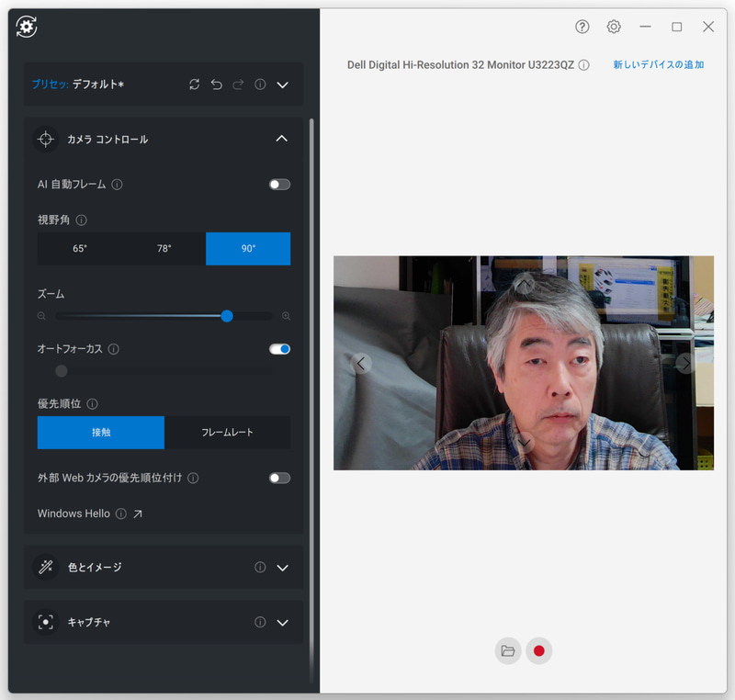The height and width of the screenshot is (700, 735).
Task: Show info for キャプチャ section
Action: tap(260, 622)
